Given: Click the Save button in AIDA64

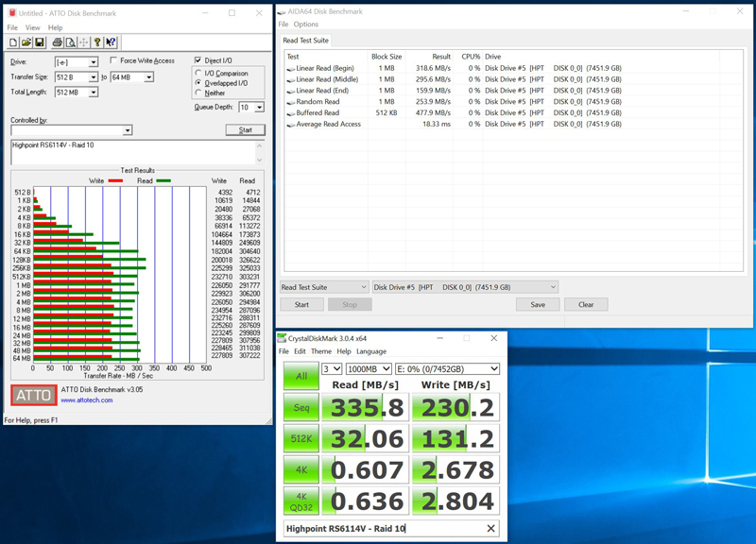Looking at the screenshot, I should pos(538,305).
